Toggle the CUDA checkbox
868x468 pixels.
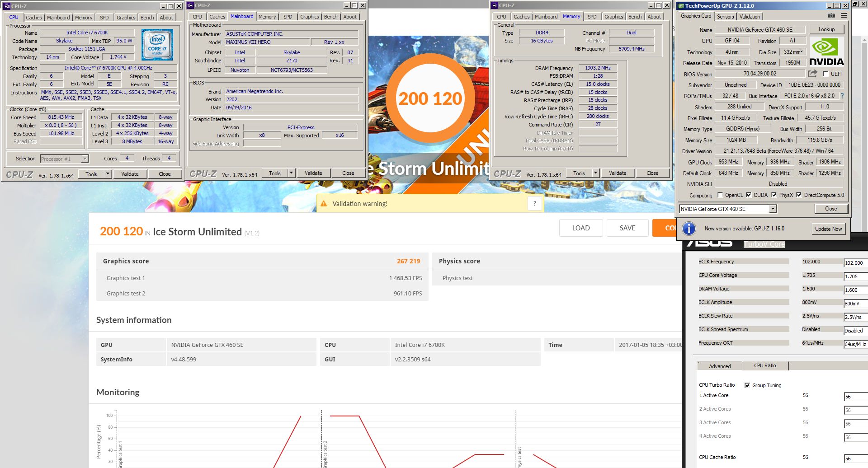tap(749, 195)
